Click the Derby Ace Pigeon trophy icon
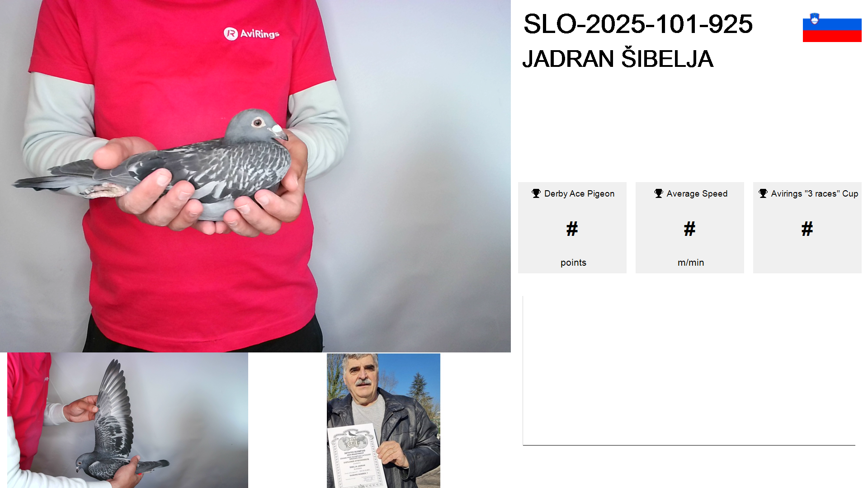868x488 pixels. click(536, 193)
